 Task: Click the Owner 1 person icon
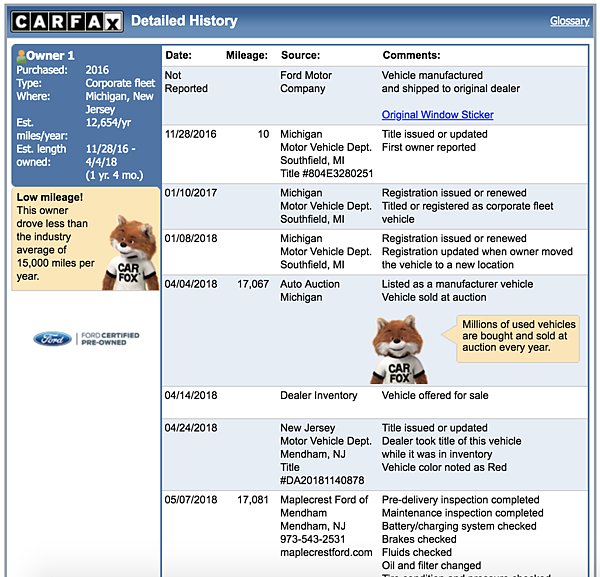(21, 56)
